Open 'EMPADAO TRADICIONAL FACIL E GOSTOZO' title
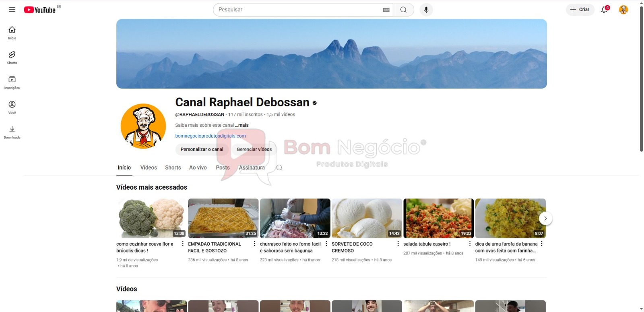The image size is (644, 312). click(x=215, y=247)
